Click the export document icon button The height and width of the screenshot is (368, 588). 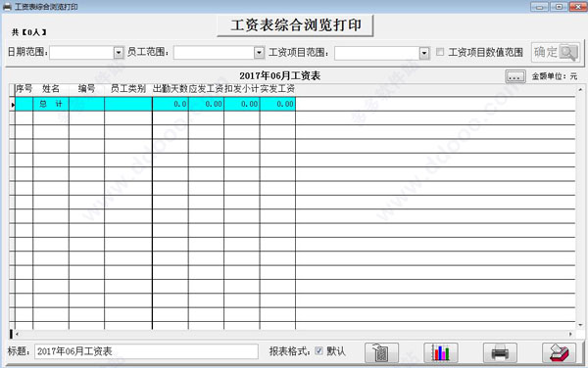pos(381,352)
